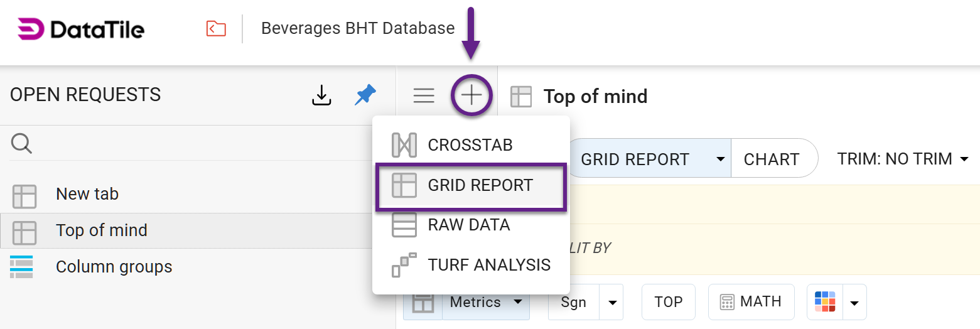The width and height of the screenshot is (980, 329).
Task: Open the Sgn dropdown arrow
Action: coord(611,303)
